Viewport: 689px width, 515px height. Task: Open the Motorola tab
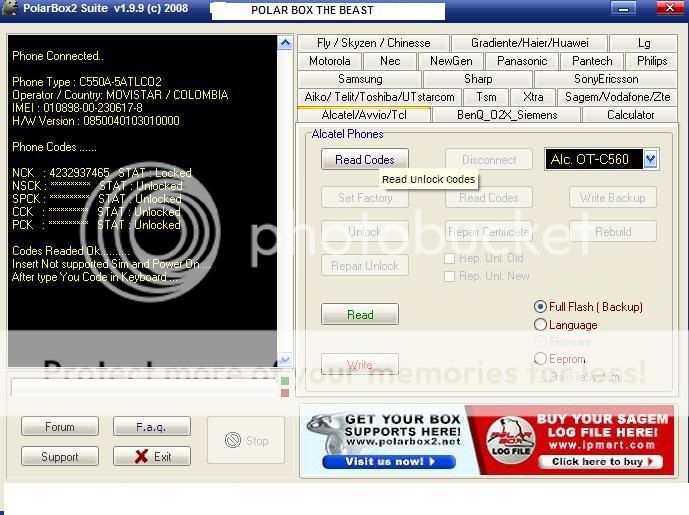pyautogui.click(x=330, y=61)
